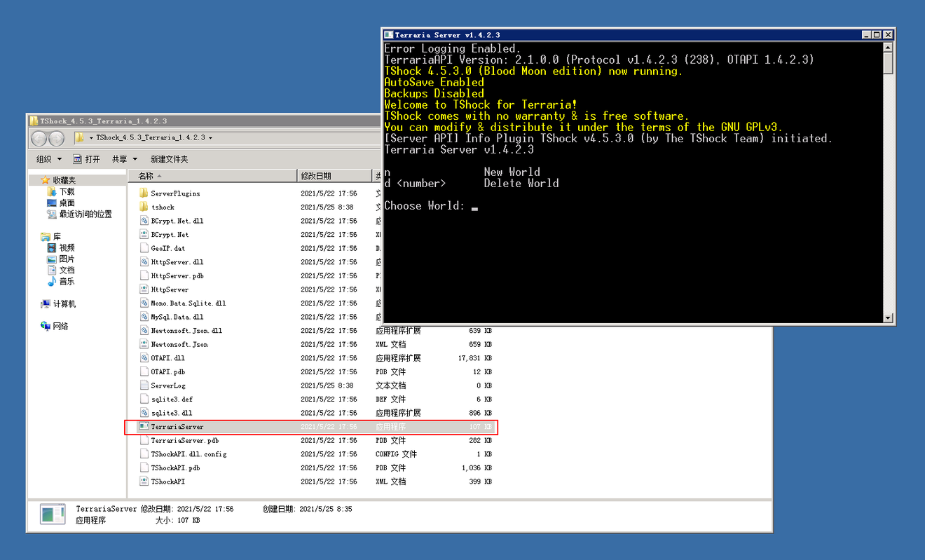Image resolution: width=925 pixels, height=560 pixels.
Task: Select the Newtonsoft.Json.dll file icon
Action: coord(144,330)
